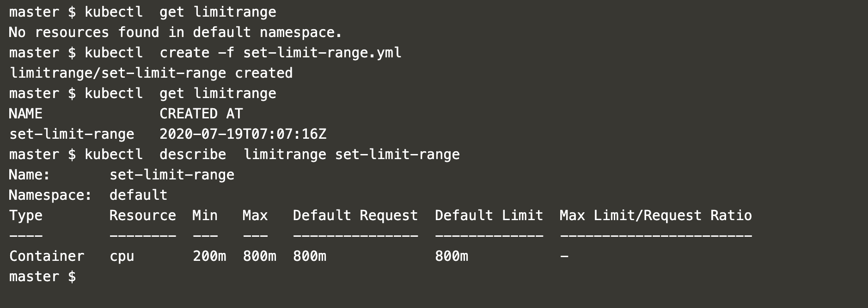Click 'Max Limit/Request Ratio' column header
The height and width of the screenshot is (308, 868).
point(655,215)
